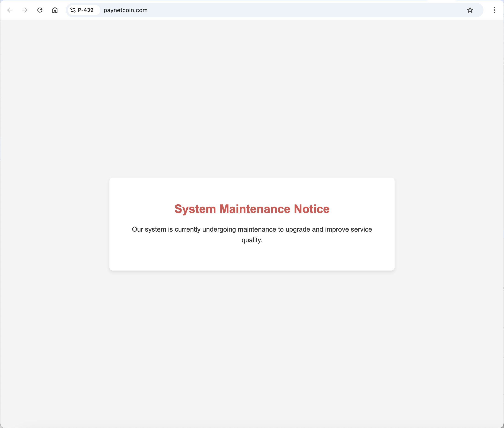This screenshot has height=428, width=504.
Task: Go to the browser home page
Action: pos(55,10)
